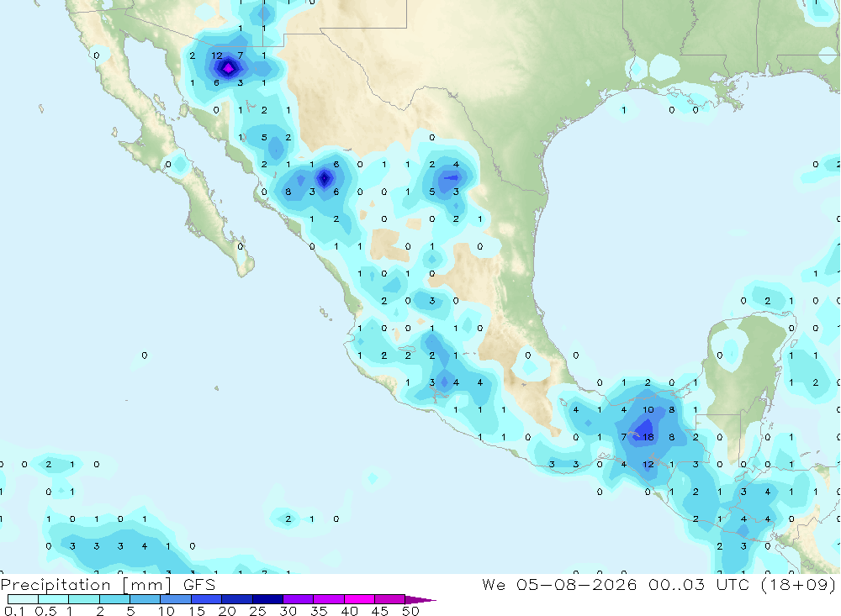Click the "50" legend scale label
This screenshot has height=616, width=841.
(410, 611)
